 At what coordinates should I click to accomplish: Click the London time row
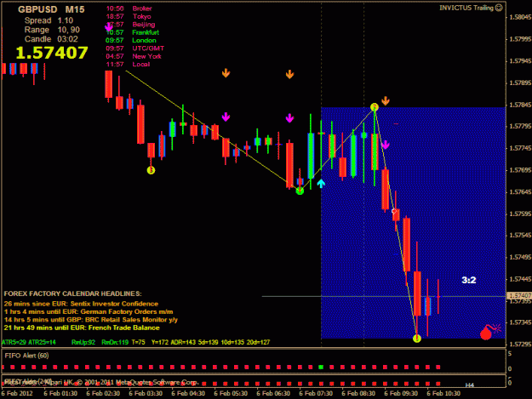click(x=131, y=40)
